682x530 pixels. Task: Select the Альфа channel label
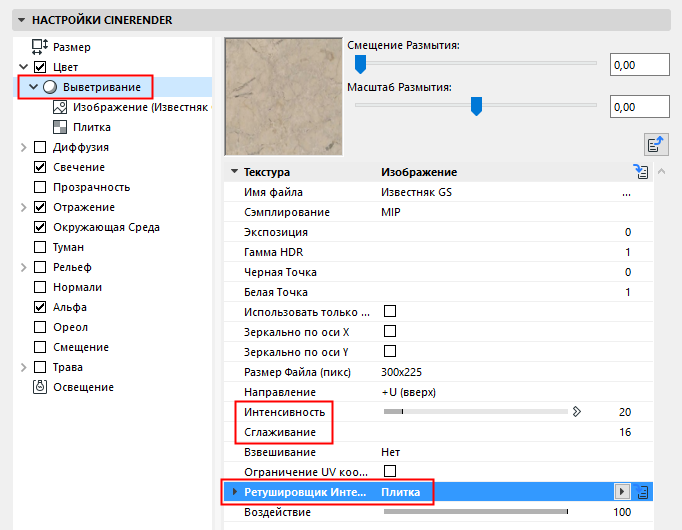click(70, 307)
